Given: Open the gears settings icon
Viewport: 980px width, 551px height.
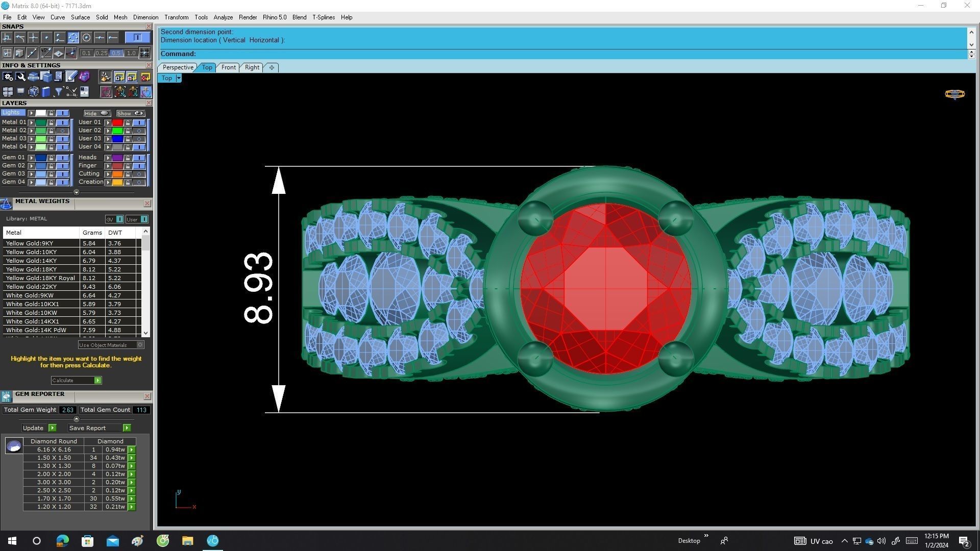Looking at the screenshot, I should point(8,77).
